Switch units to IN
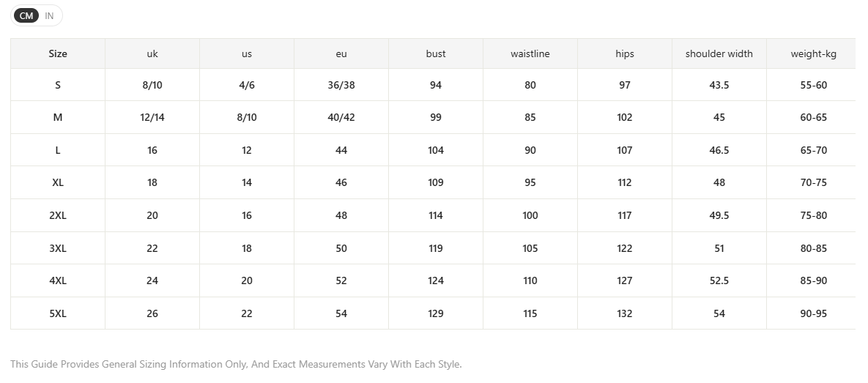Image resolution: width=868 pixels, height=383 pixels. pyautogui.click(x=49, y=16)
